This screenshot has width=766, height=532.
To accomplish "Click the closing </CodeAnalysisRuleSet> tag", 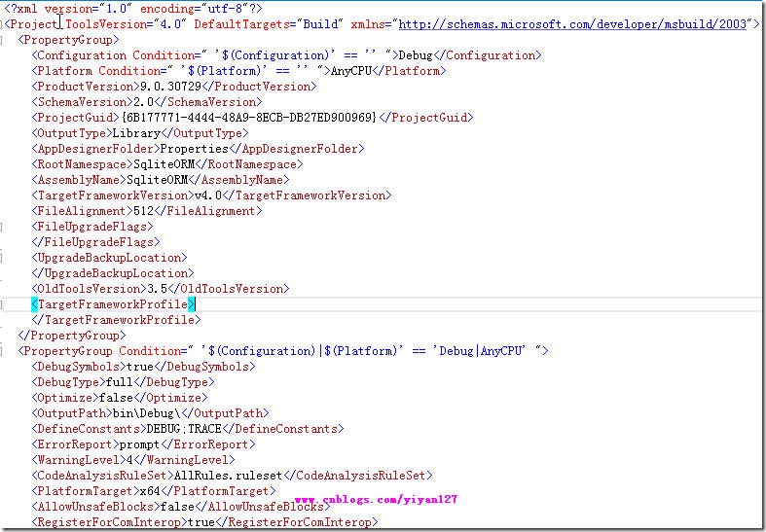I will coord(357,476).
